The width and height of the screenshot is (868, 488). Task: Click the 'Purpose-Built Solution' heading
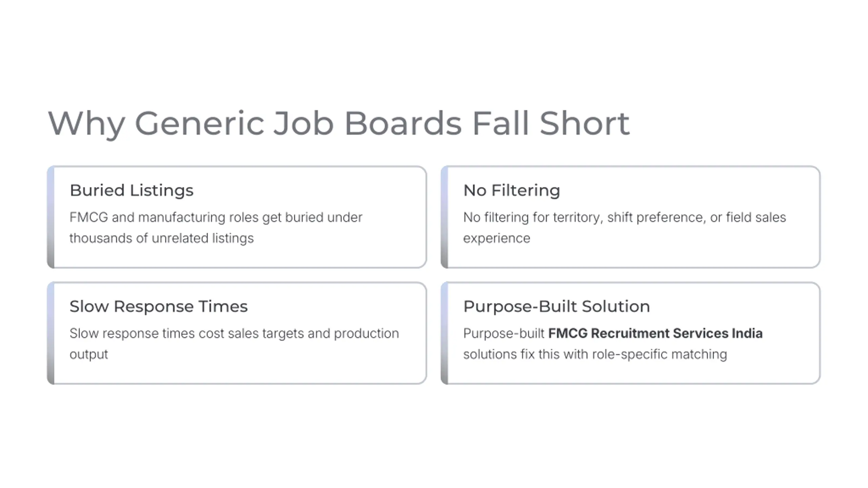pos(557,307)
